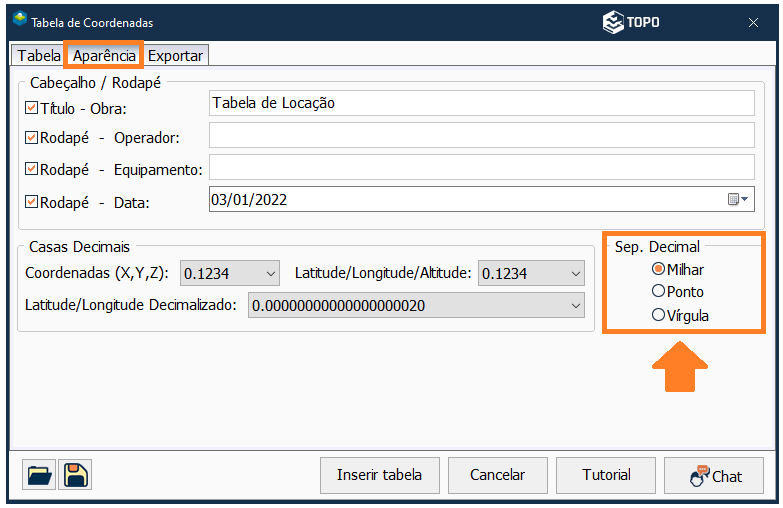Select the Milhar radio button
Screen dimensions: 783x508
point(658,269)
